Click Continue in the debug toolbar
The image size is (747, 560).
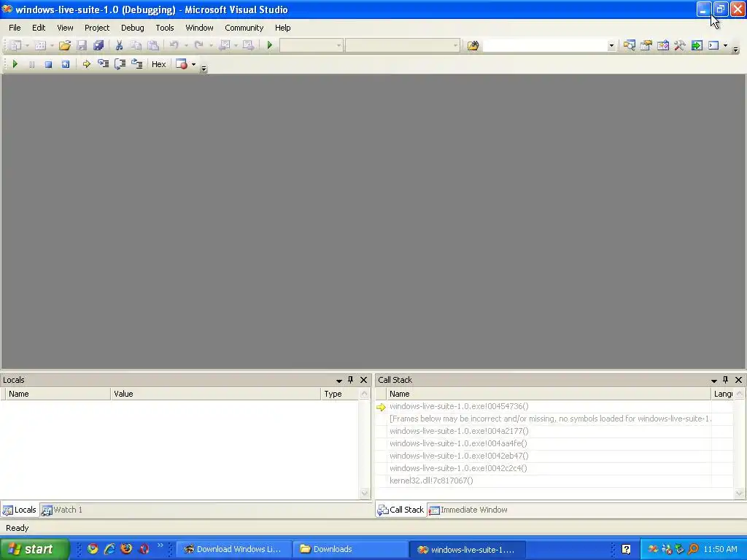(15, 64)
